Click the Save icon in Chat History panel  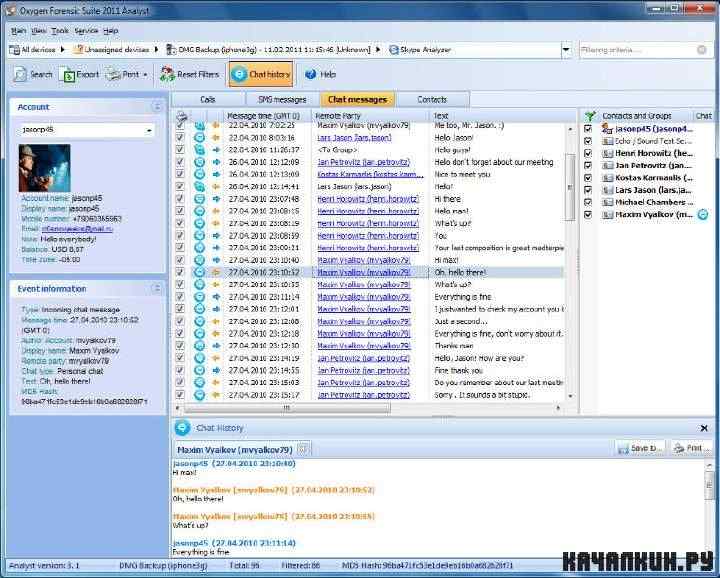click(x=623, y=449)
